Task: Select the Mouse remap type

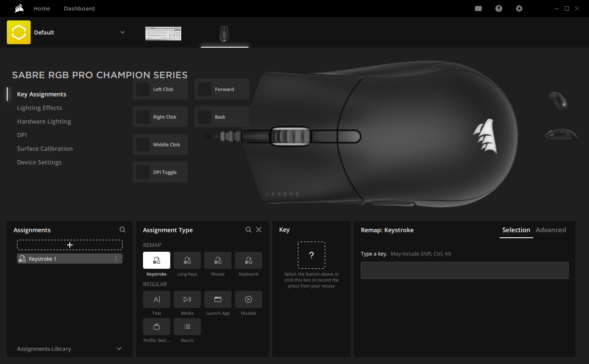Action: pyautogui.click(x=218, y=260)
